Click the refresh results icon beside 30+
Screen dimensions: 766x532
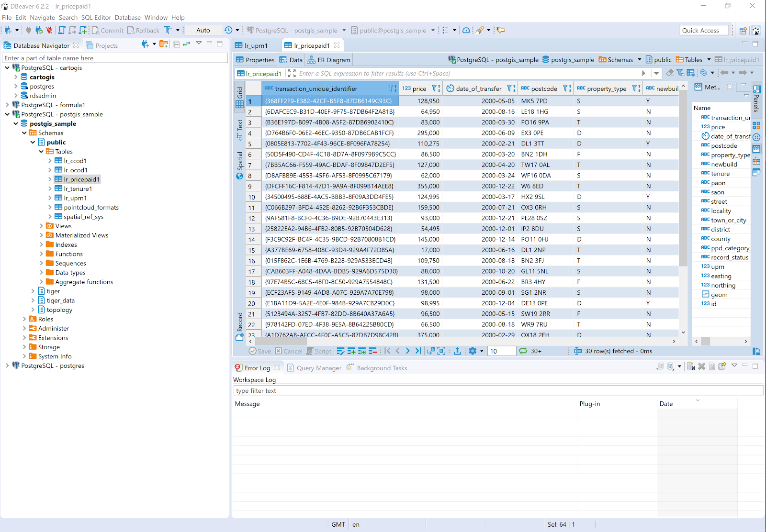tap(523, 351)
